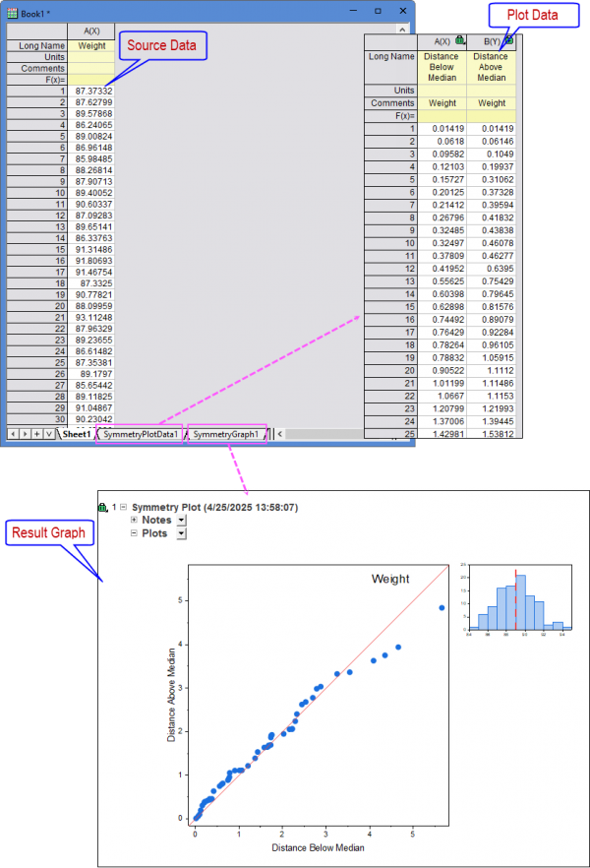This screenshot has width=590, height=868.
Task: Click the Comments row header in plot data sheet
Action: 391,103
